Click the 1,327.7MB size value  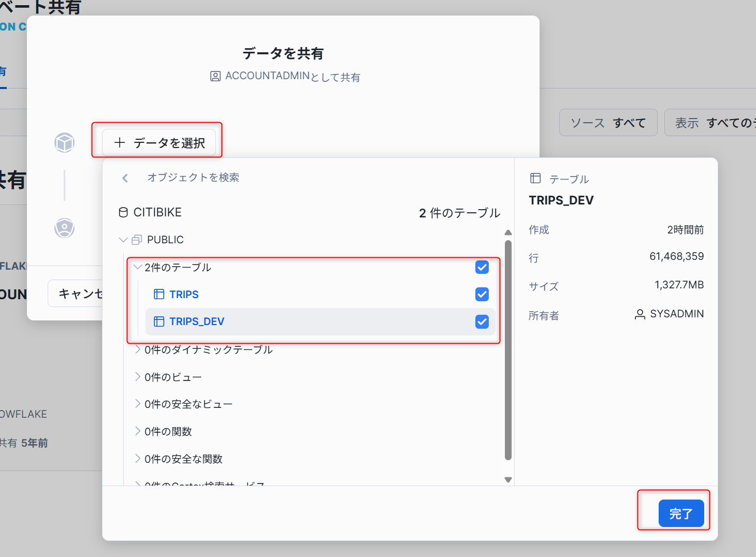[x=679, y=285]
